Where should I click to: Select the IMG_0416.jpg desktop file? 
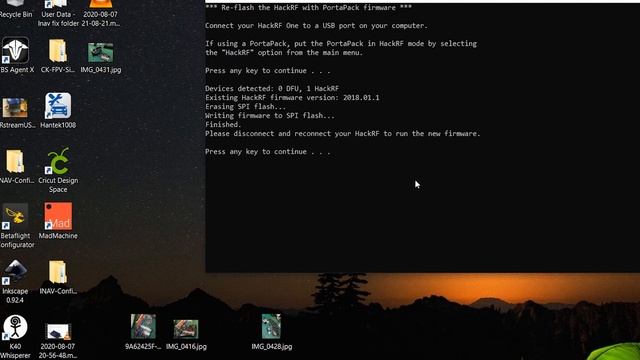pos(186,335)
